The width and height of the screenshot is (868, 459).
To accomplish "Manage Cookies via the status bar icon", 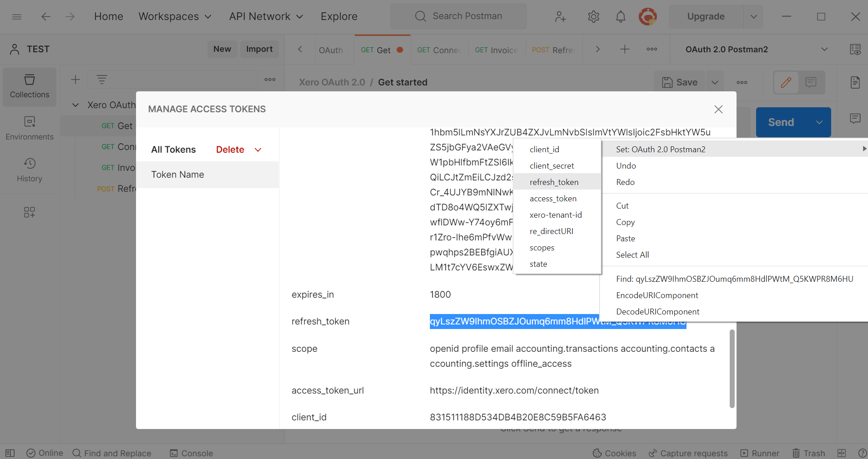I will click(614, 453).
